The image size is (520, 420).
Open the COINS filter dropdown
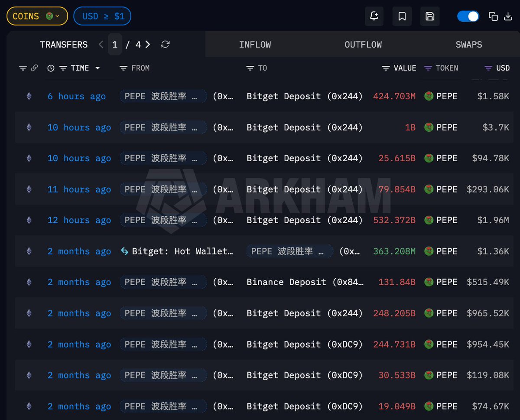tap(37, 16)
